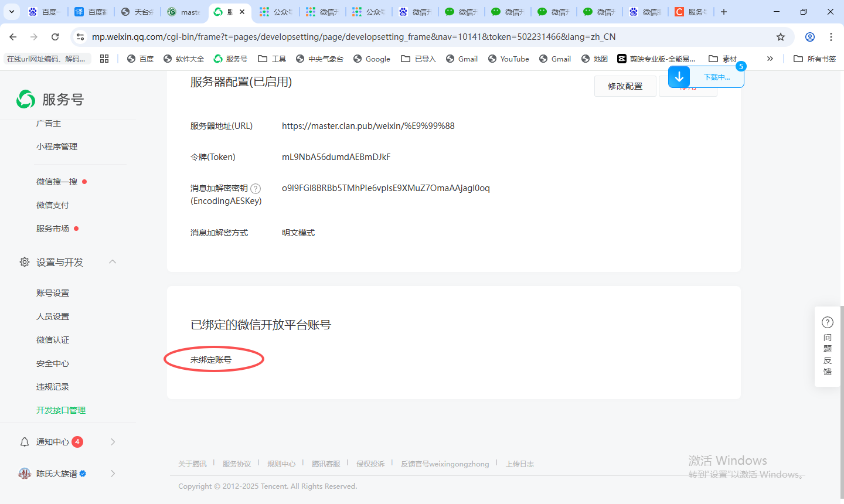The image size is (844, 504).
Task: Open 安全中心 in the sidebar
Action: (x=53, y=363)
